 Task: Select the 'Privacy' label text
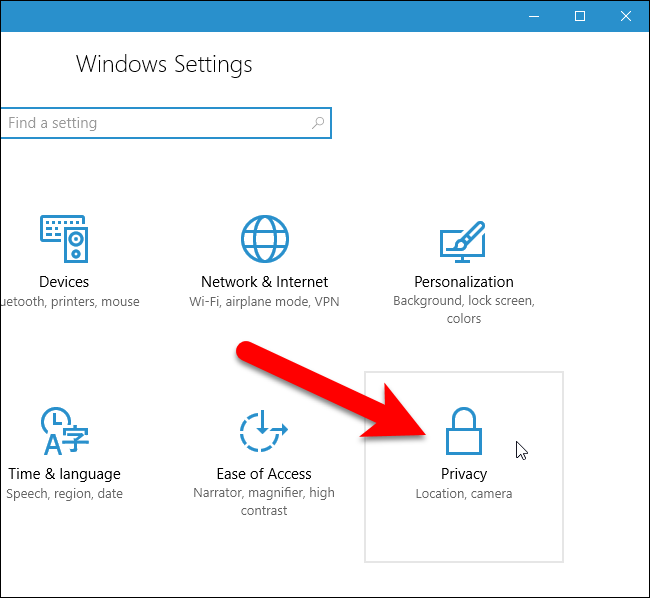464,474
